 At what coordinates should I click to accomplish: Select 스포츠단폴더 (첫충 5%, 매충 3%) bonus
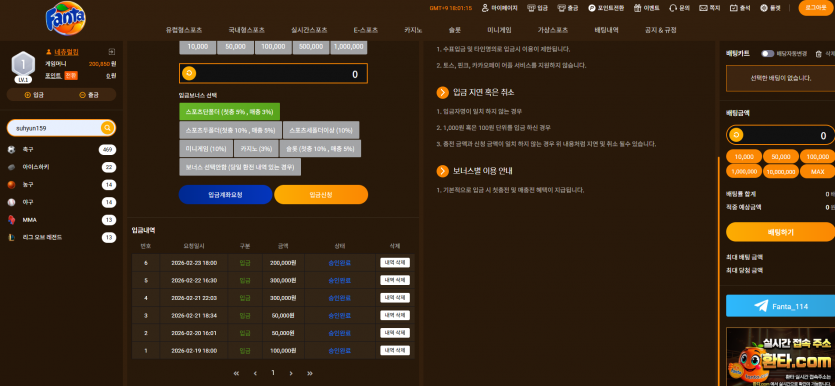point(230,112)
